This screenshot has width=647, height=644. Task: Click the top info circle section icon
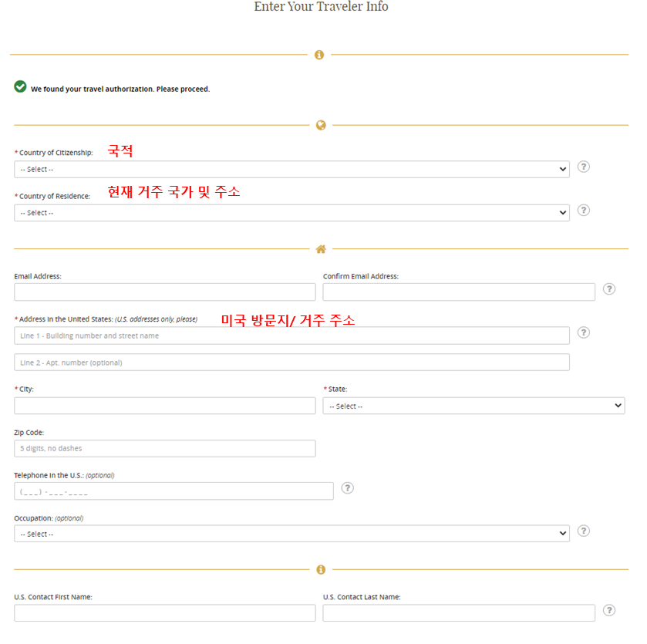point(319,55)
